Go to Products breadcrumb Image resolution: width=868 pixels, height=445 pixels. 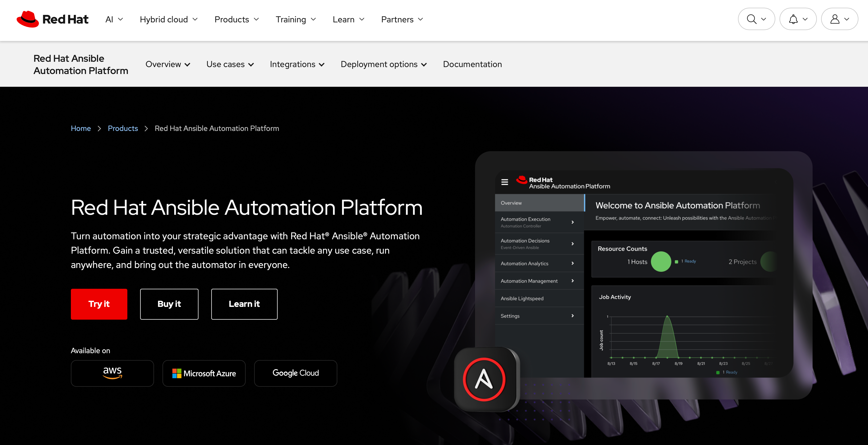[x=123, y=128]
